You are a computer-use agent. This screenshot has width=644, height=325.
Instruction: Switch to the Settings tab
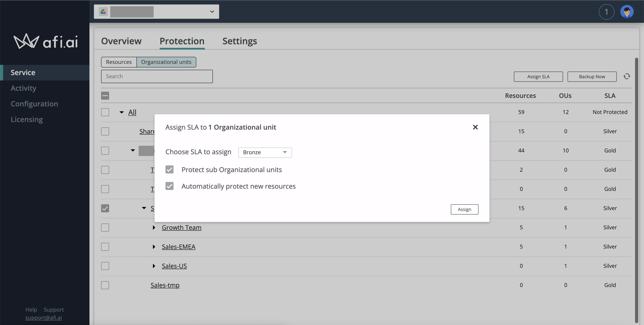coord(239,41)
